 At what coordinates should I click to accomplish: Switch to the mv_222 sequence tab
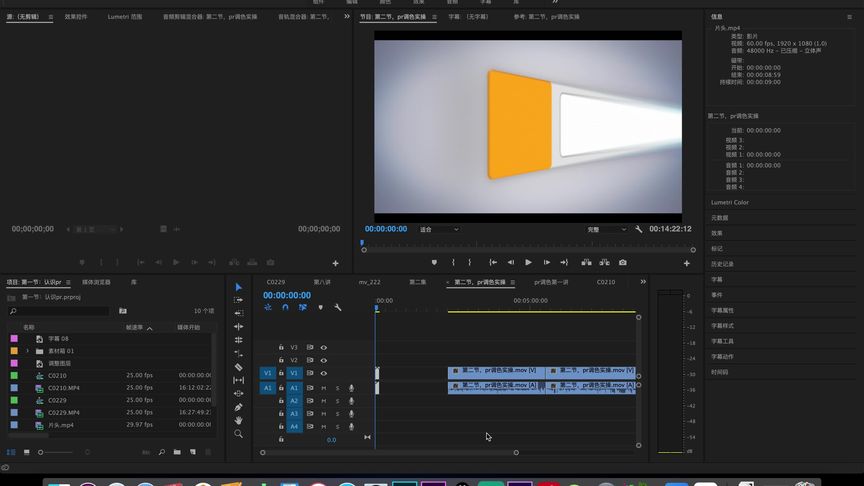coord(370,282)
